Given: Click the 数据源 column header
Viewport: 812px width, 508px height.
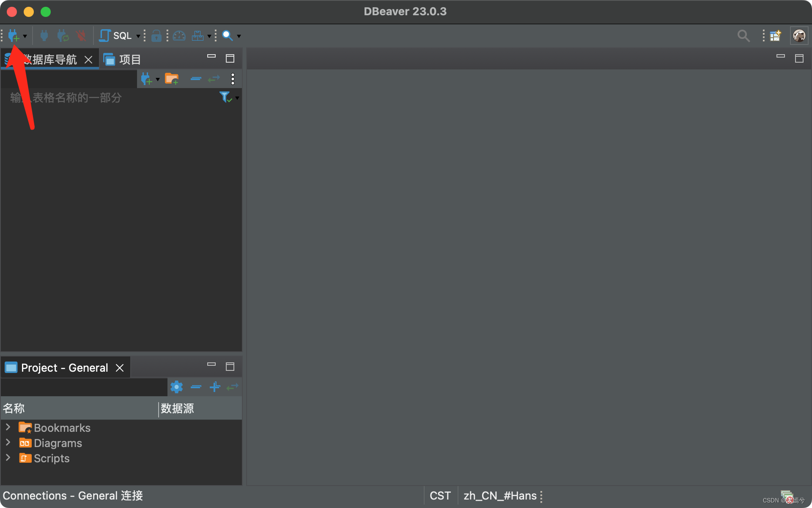Looking at the screenshot, I should 200,409.
